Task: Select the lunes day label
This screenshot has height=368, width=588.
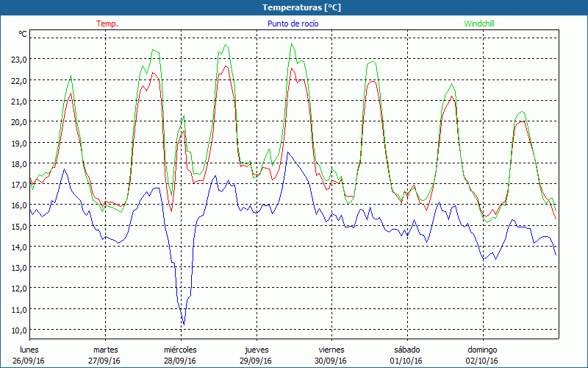Action: 29,350
